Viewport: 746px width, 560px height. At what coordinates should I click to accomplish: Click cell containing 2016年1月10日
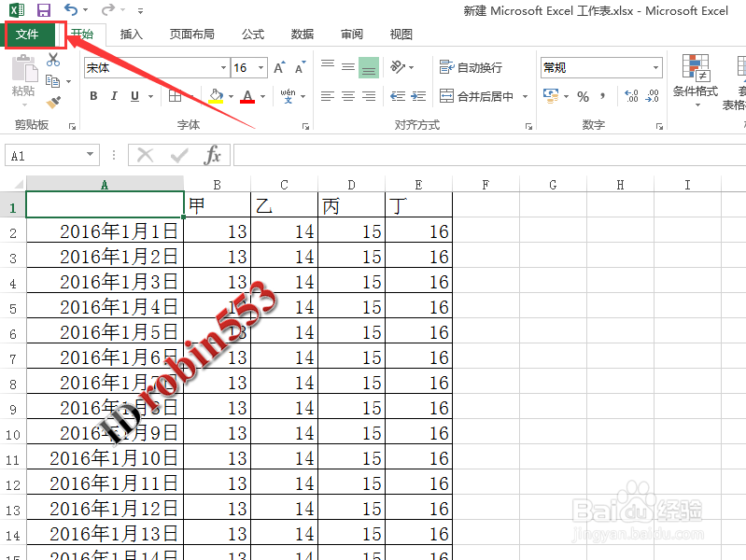click(106, 458)
